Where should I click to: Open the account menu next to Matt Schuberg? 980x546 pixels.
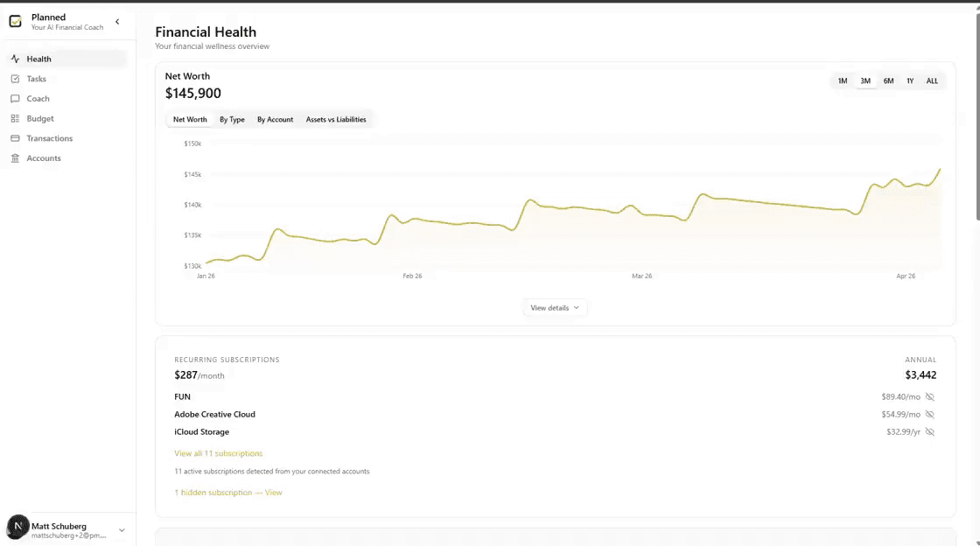click(x=122, y=529)
